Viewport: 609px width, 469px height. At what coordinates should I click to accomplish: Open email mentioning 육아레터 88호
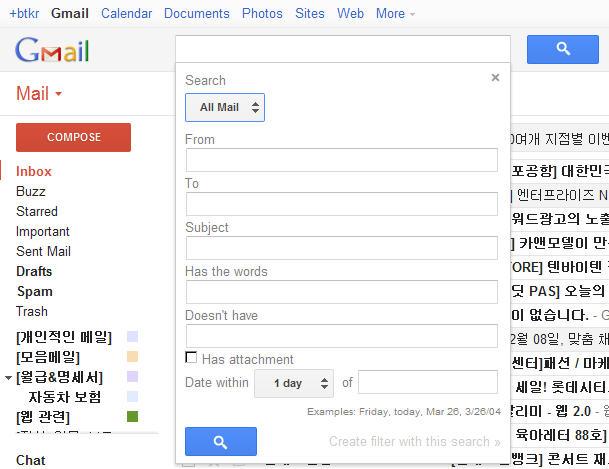560,435
